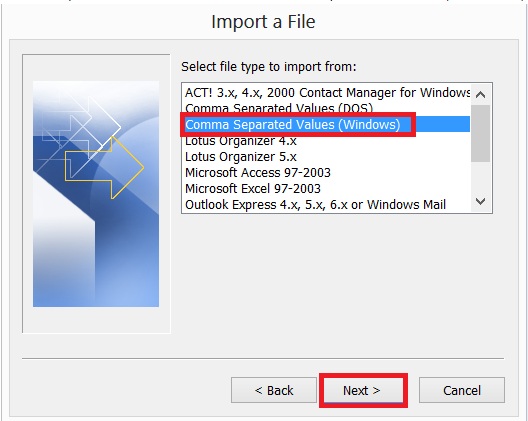
Task: Click the file type list scrollbar thumb
Action: (x=481, y=133)
